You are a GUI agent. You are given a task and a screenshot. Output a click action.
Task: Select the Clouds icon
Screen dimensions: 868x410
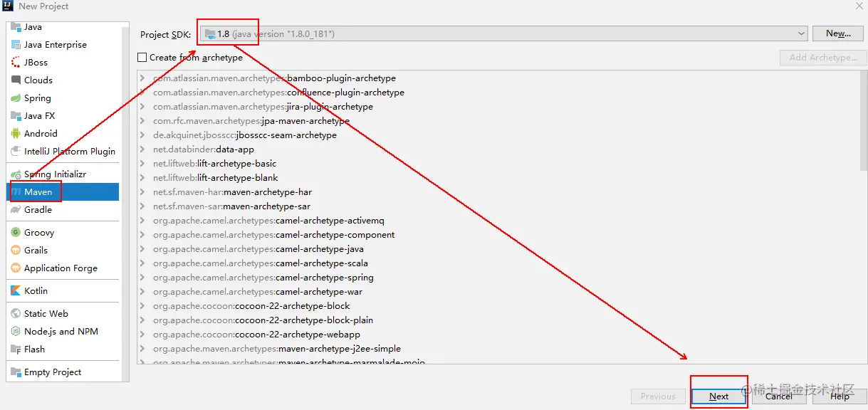[x=16, y=80]
